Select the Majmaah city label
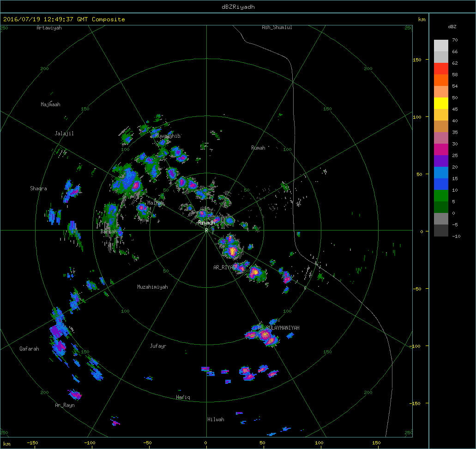The height and width of the screenshot is (449, 476). 50,104
